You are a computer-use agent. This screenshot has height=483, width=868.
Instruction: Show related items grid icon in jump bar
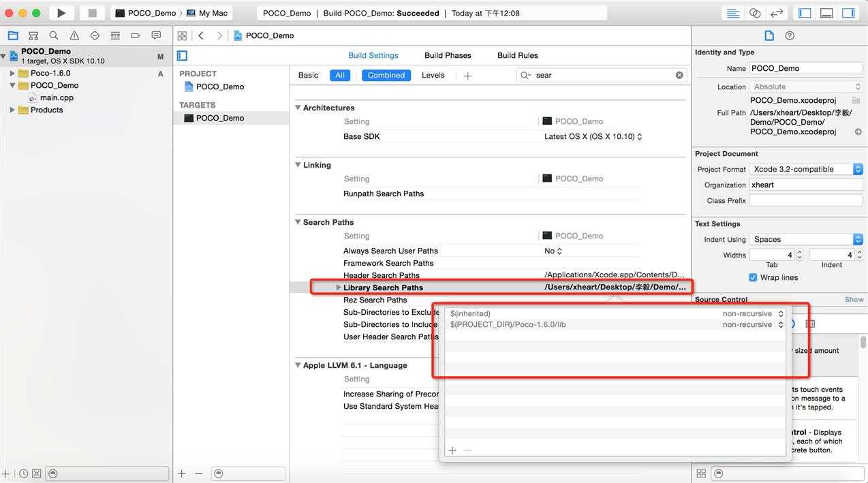pyautogui.click(x=182, y=35)
